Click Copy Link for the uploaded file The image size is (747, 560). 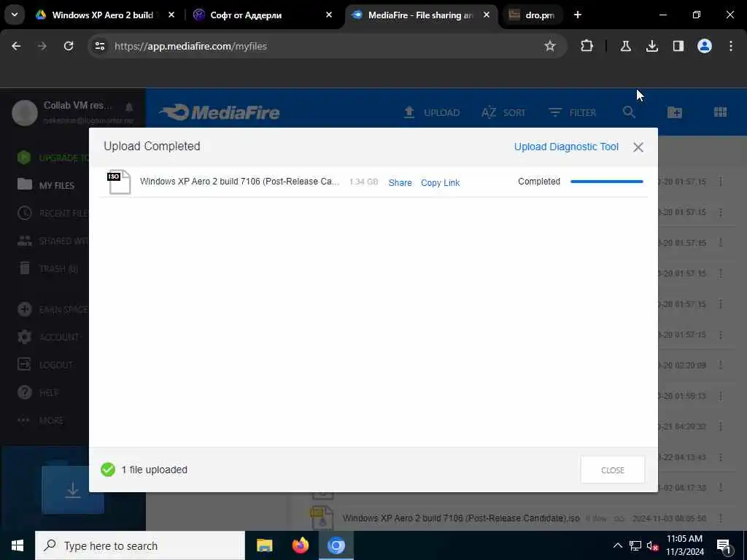pyautogui.click(x=440, y=182)
